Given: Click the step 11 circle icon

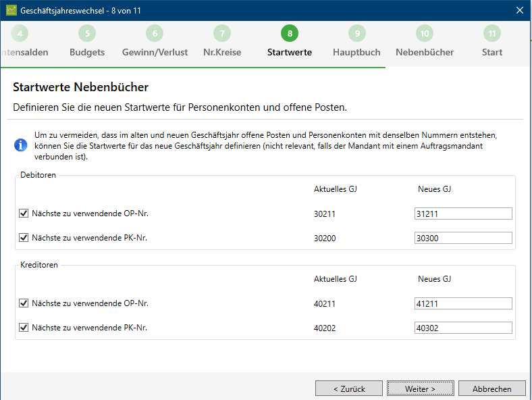Looking at the screenshot, I should (492, 33).
